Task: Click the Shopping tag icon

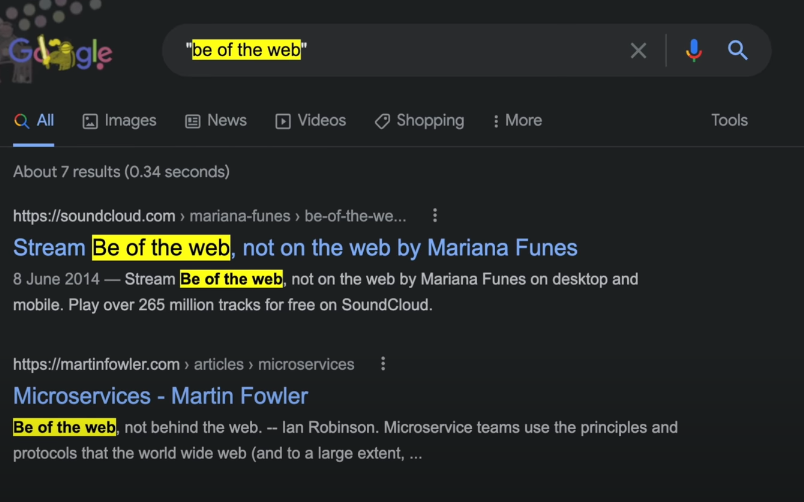Action: 382,121
